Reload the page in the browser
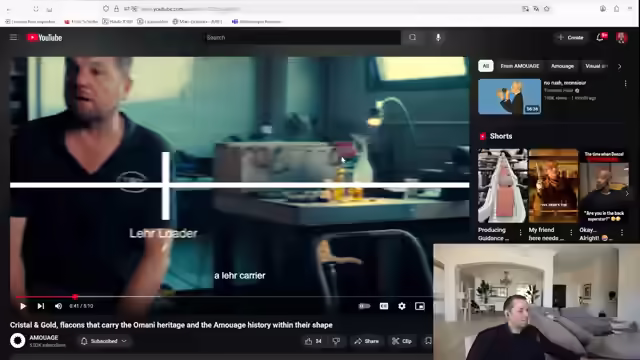The width and height of the screenshot is (640, 360). [x=36, y=9]
